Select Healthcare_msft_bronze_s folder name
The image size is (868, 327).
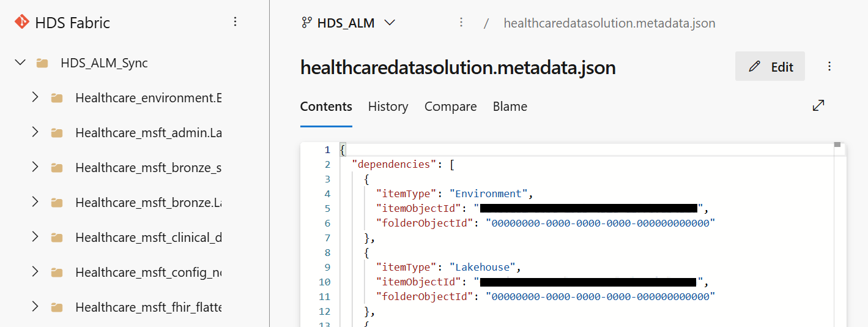(x=149, y=167)
